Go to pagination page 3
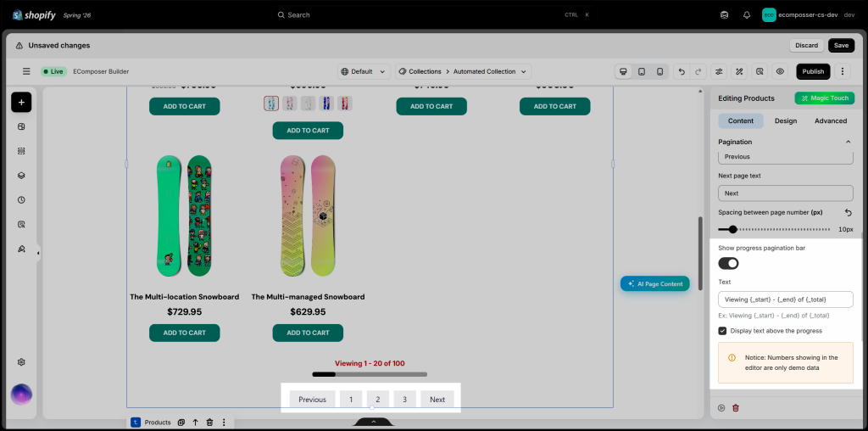This screenshot has width=868, height=431. click(404, 400)
